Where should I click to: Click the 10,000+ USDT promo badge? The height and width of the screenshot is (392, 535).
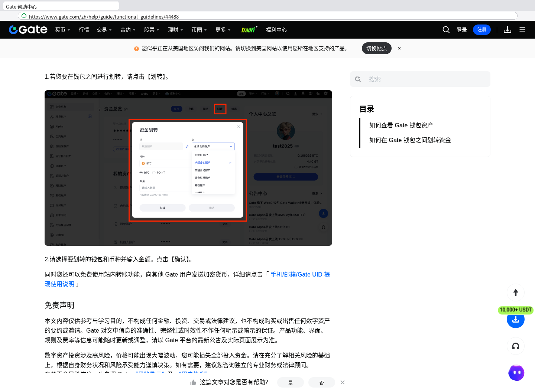tap(516, 310)
